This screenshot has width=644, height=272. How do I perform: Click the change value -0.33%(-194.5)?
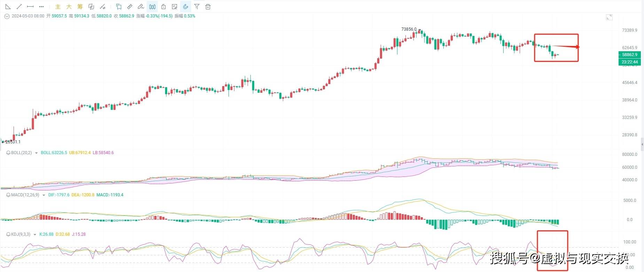(x=159, y=16)
